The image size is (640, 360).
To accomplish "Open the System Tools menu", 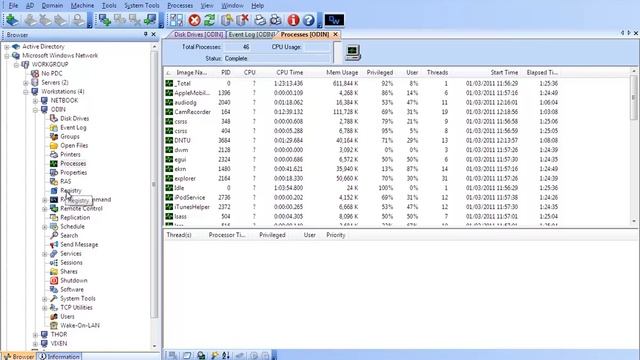I will point(142,6).
